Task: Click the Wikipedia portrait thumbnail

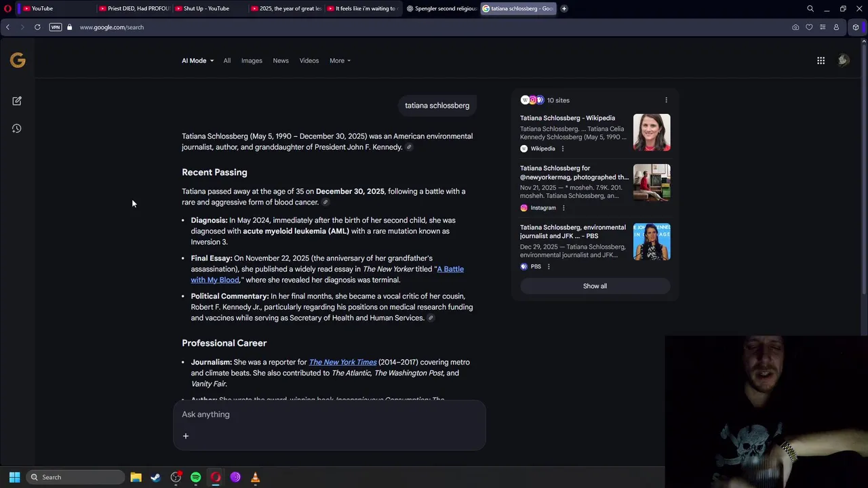Action: (x=652, y=132)
